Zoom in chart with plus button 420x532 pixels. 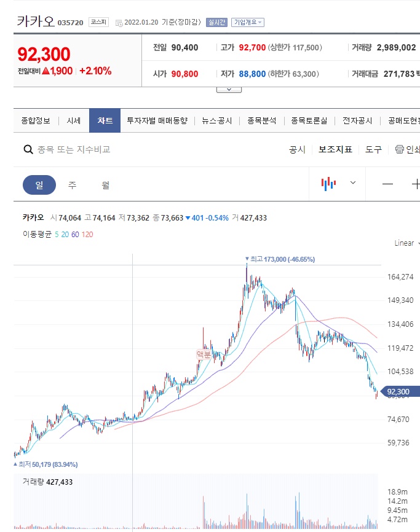pyautogui.click(x=416, y=184)
